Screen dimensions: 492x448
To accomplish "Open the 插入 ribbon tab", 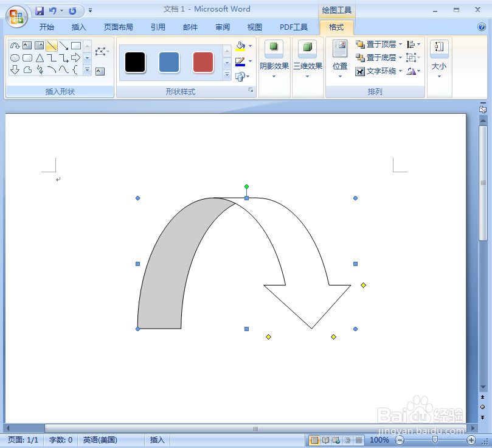I will click(x=79, y=27).
